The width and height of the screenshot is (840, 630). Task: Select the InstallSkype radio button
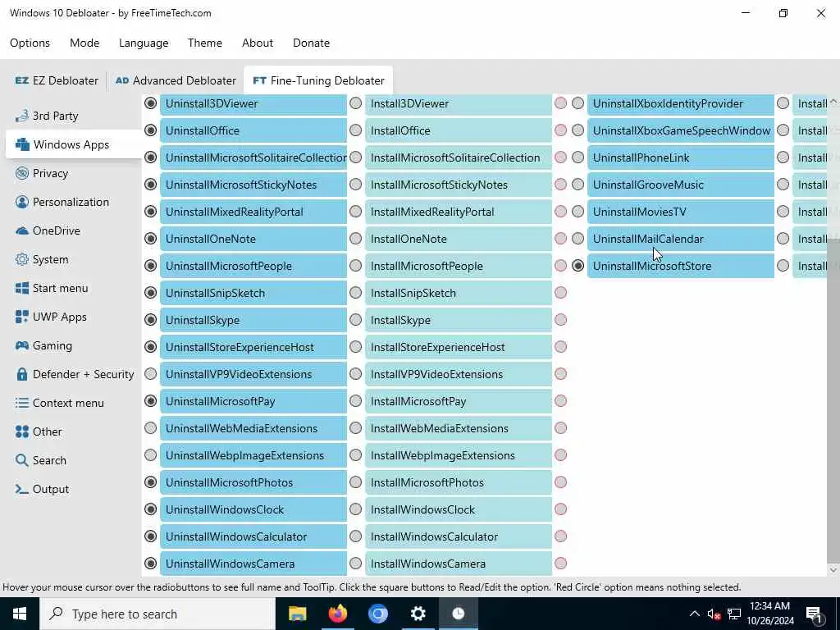pos(356,319)
